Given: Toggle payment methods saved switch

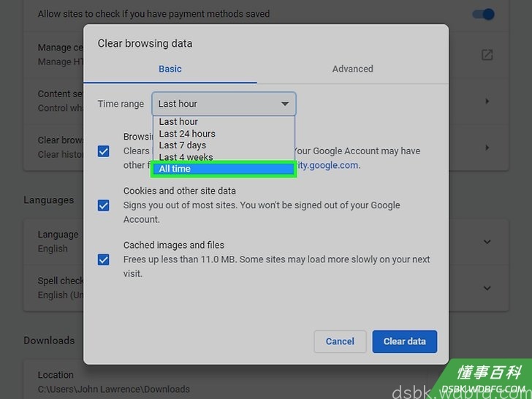Looking at the screenshot, I should click(484, 15).
